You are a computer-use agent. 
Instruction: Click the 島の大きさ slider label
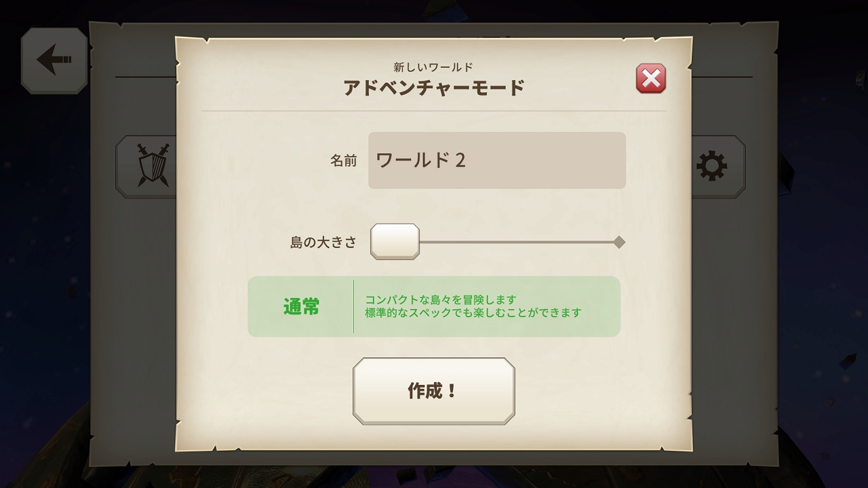pyautogui.click(x=323, y=243)
